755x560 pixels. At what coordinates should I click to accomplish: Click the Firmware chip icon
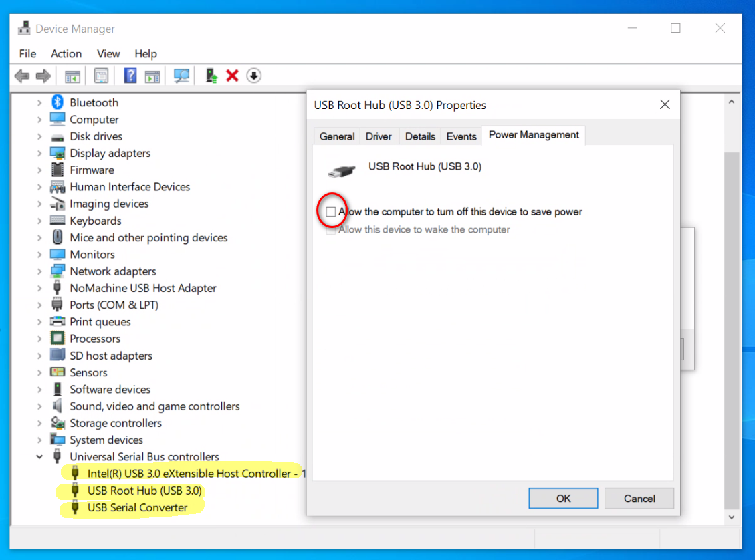coord(58,170)
